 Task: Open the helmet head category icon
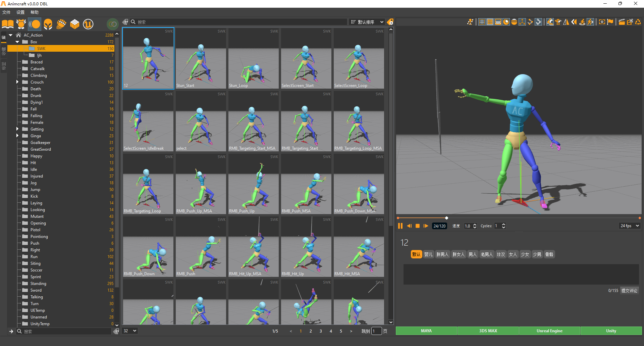48,24
